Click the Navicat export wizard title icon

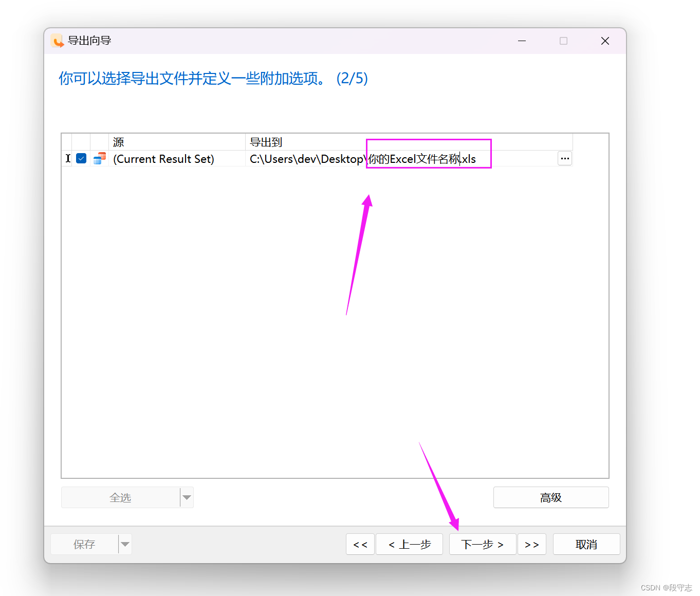tap(57, 41)
